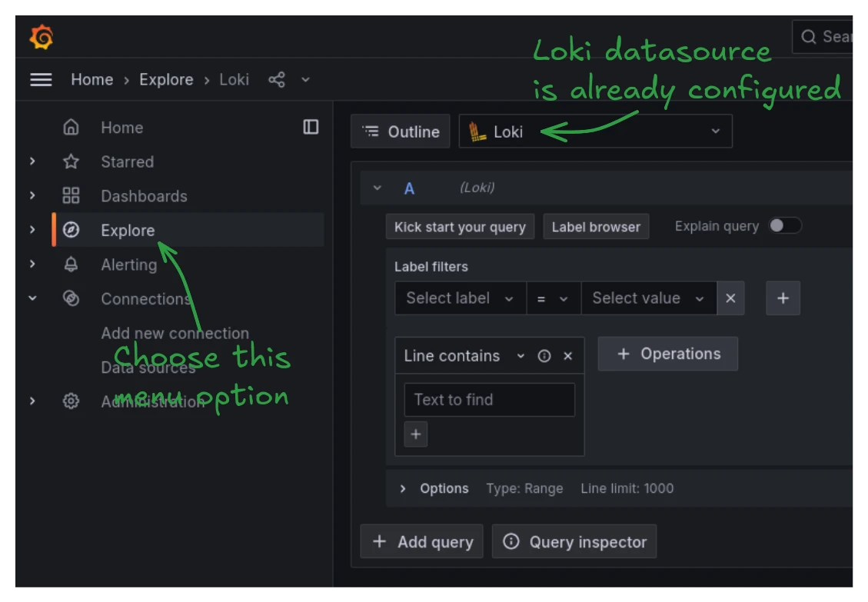Add another label filter with plus
This screenshot has width=868, height=602.
click(x=783, y=298)
